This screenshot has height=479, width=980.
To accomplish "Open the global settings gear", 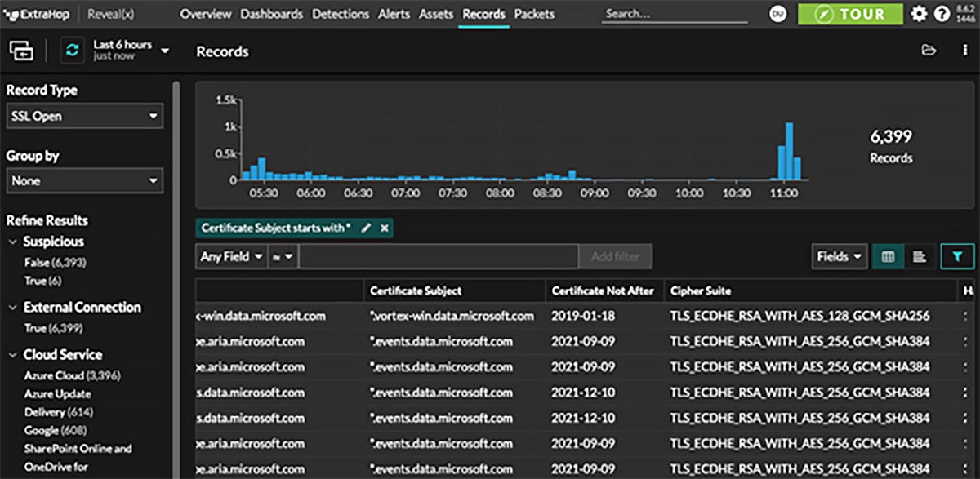I will [920, 14].
